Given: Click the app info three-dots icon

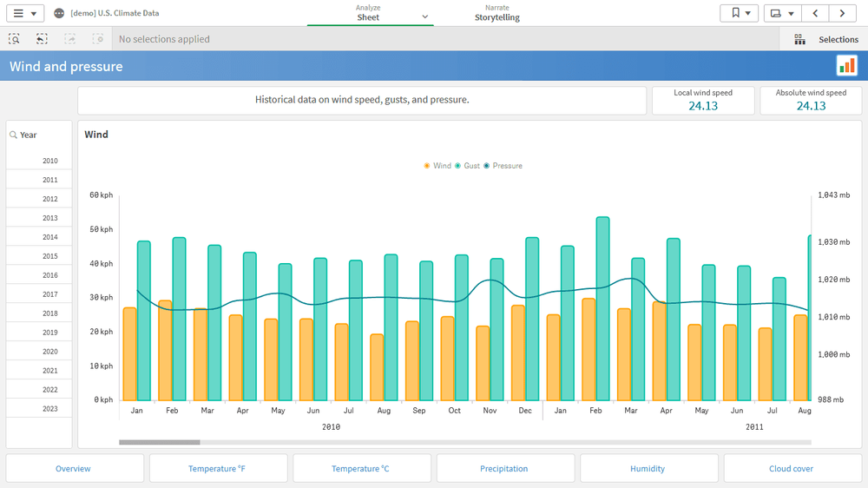Looking at the screenshot, I should pyautogui.click(x=59, y=13).
